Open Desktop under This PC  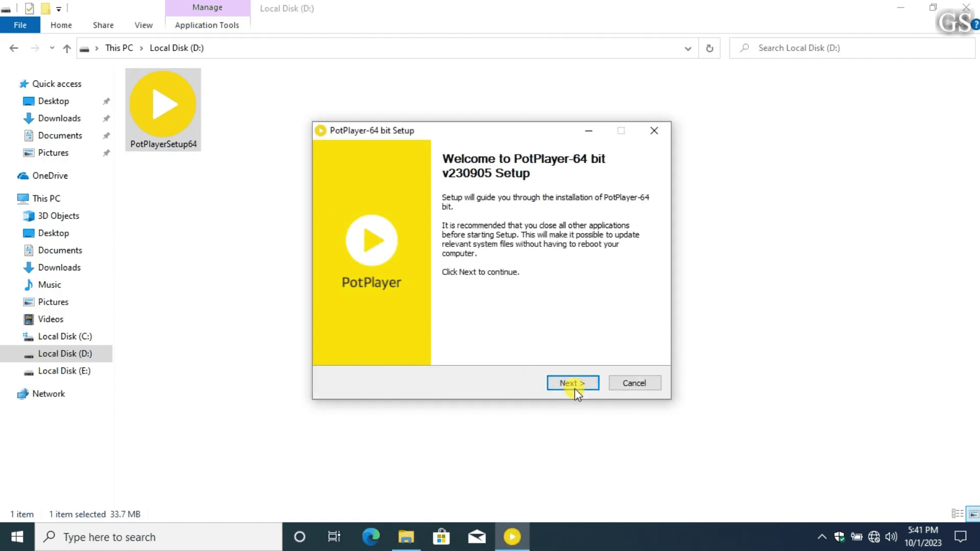click(x=53, y=233)
